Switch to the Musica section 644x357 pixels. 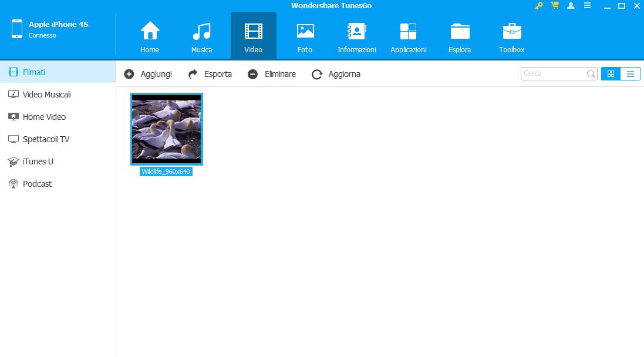[x=201, y=36]
